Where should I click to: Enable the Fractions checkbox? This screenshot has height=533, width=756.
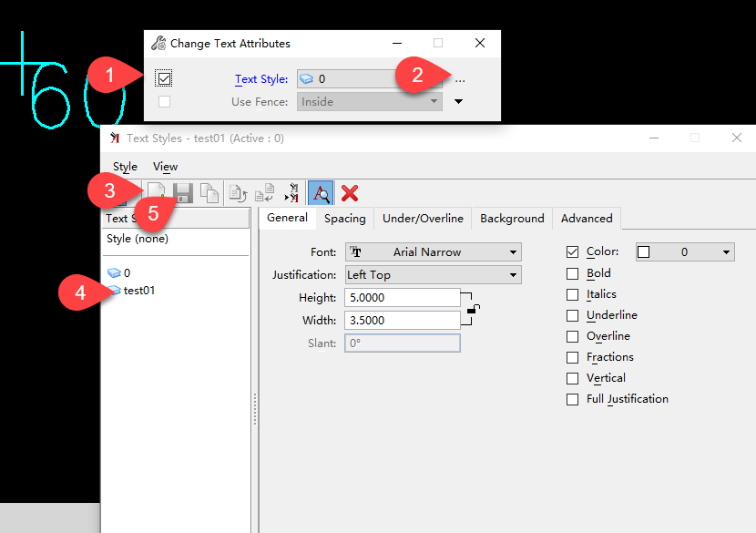[x=572, y=357]
